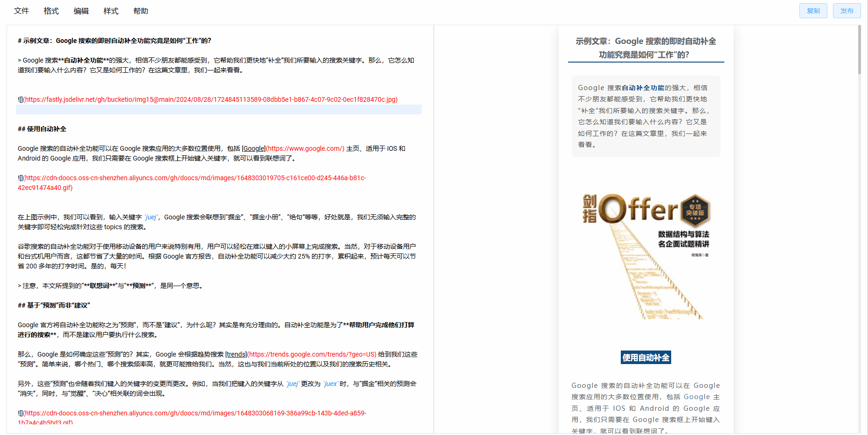The height and width of the screenshot is (435, 868).
Task: Click the '# 示例文章' title line in editor
Action: pos(114,41)
